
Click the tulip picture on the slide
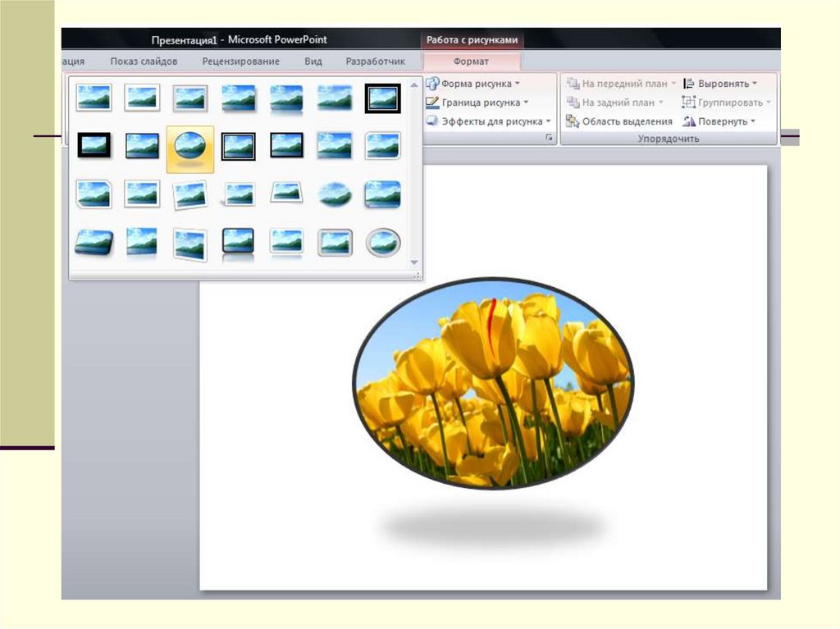tap(492, 383)
